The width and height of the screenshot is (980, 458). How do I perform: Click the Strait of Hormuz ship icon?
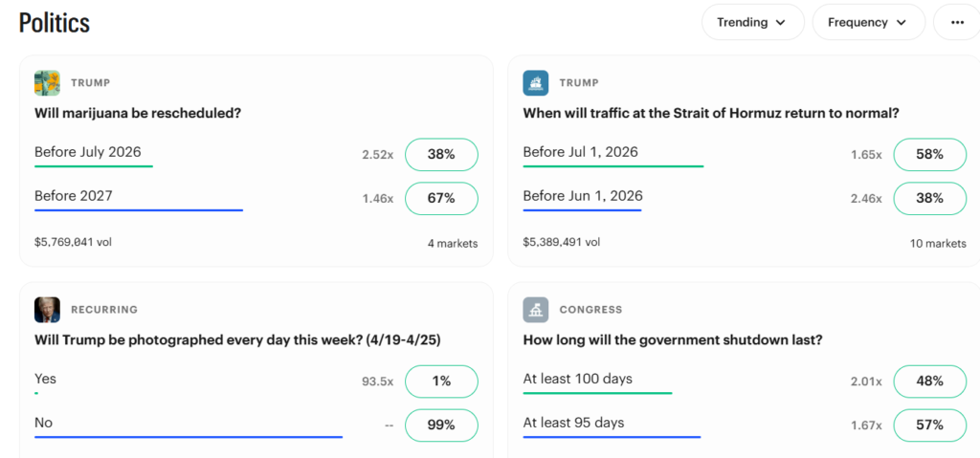tap(535, 83)
